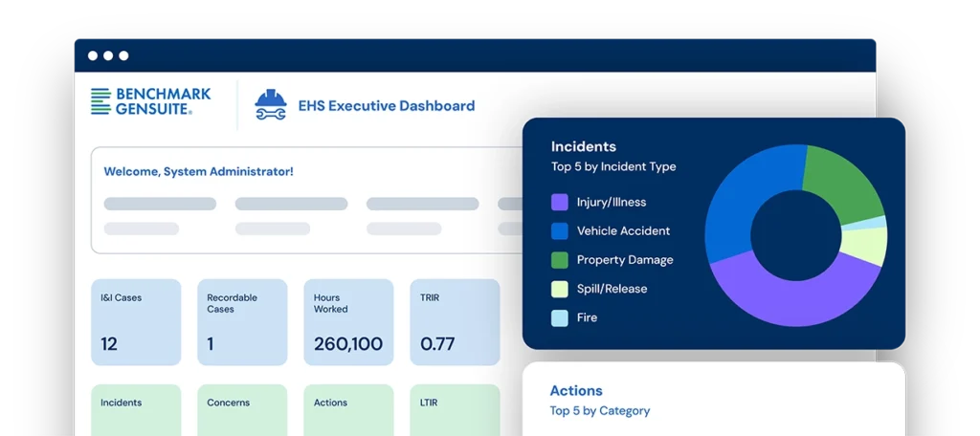Open the TRIR tile
The width and height of the screenshot is (980, 436).
pos(455,322)
